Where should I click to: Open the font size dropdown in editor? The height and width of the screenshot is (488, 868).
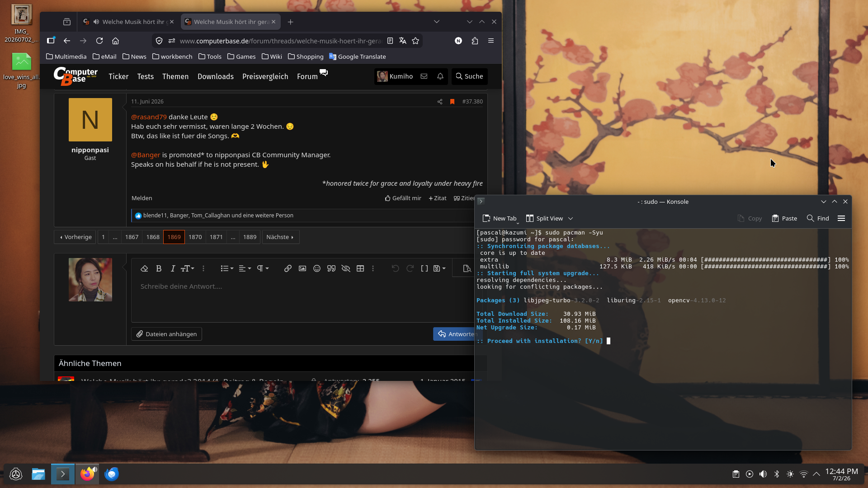(x=187, y=268)
